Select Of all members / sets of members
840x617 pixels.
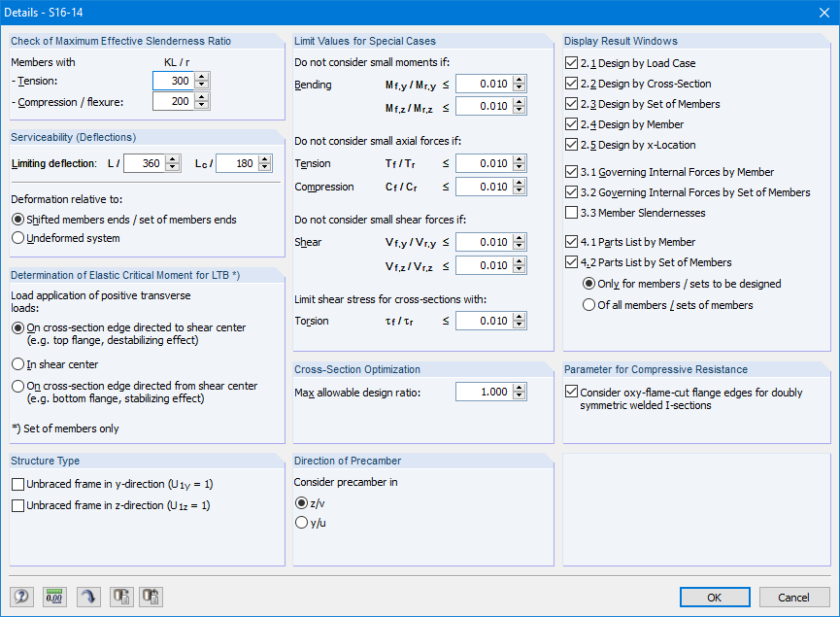[588, 303]
